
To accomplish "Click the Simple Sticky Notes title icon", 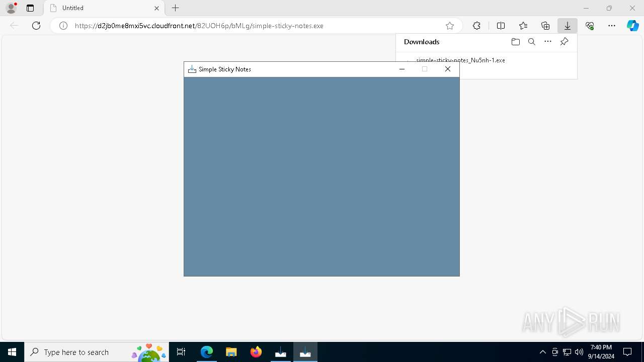I will click(192, 69).
